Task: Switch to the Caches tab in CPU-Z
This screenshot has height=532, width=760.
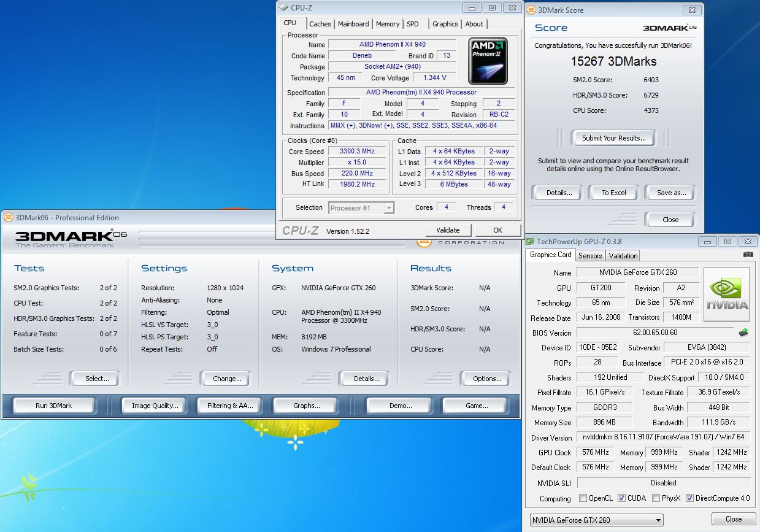Action: [x=320, y=24]
